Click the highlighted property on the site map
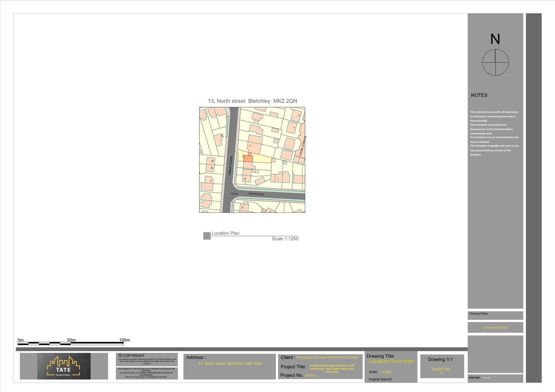This screenshot has height=392, width=555. [x=248, y=158]
